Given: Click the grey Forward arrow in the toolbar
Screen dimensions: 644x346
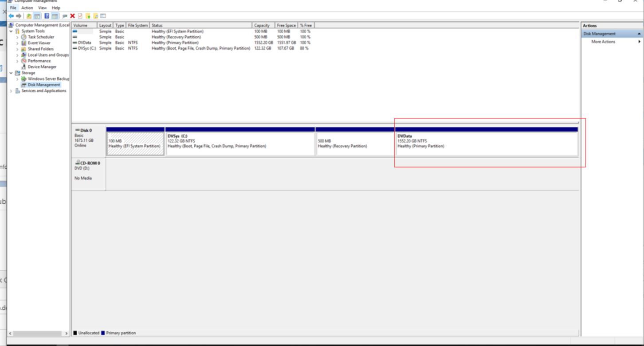Looking at the screenshot, I should coord(19,16).
